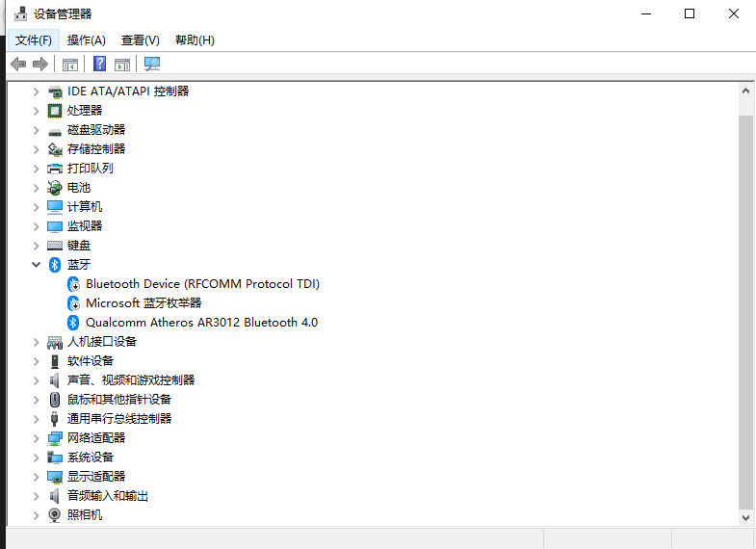
Task: Open the 查看(V) menu
Action: tap(141, 40)
